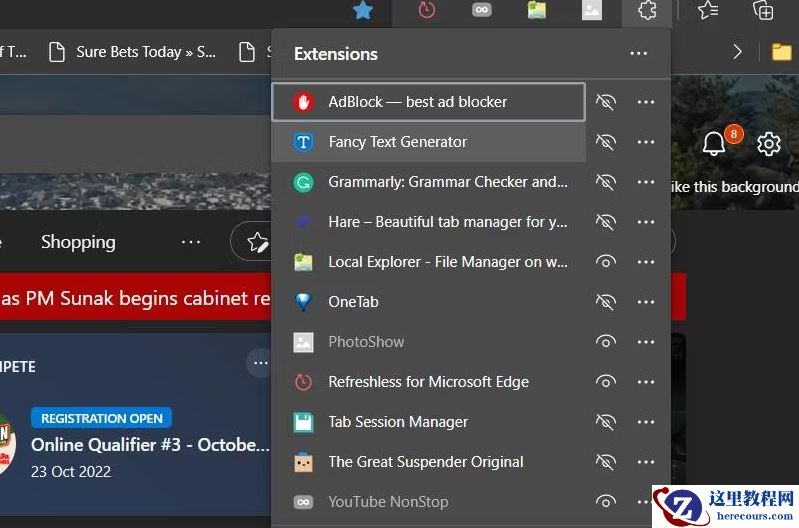The width and height of the screenshot is (799, 528).
Task: Show Tab Session Manager in toolbar
Action: pos(606,422)
